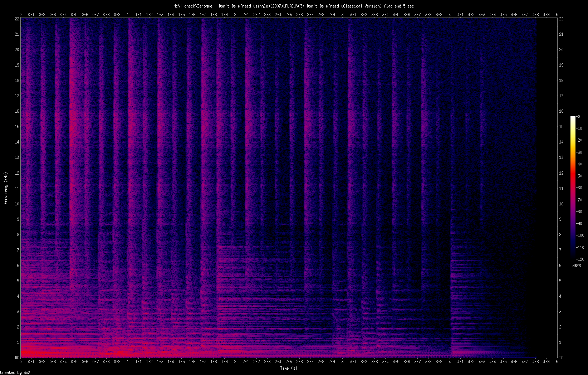The height and width of the screenshot is (375, 588).
Task: Click the "0.5" tick on the bottom time axis
Action: (x=74, y=362)
